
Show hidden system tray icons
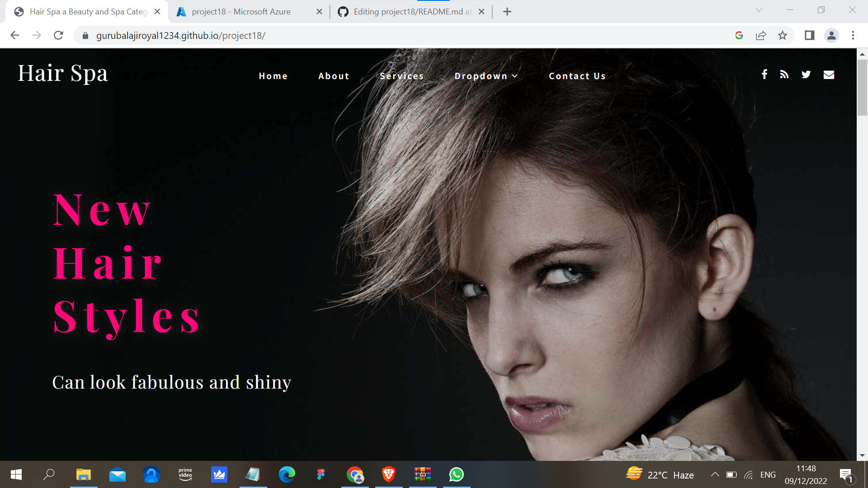[x=715, y=474]
